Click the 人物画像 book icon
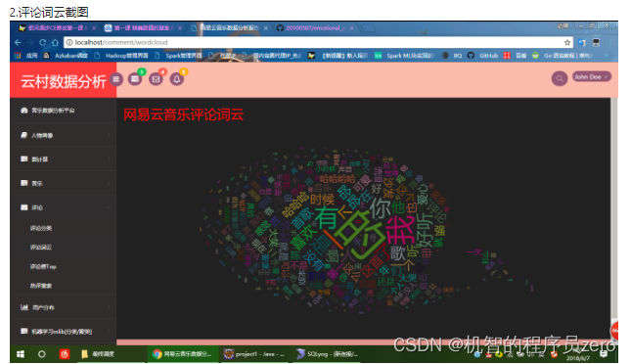This screenshot has height=364, width=631. click(24, 135)
